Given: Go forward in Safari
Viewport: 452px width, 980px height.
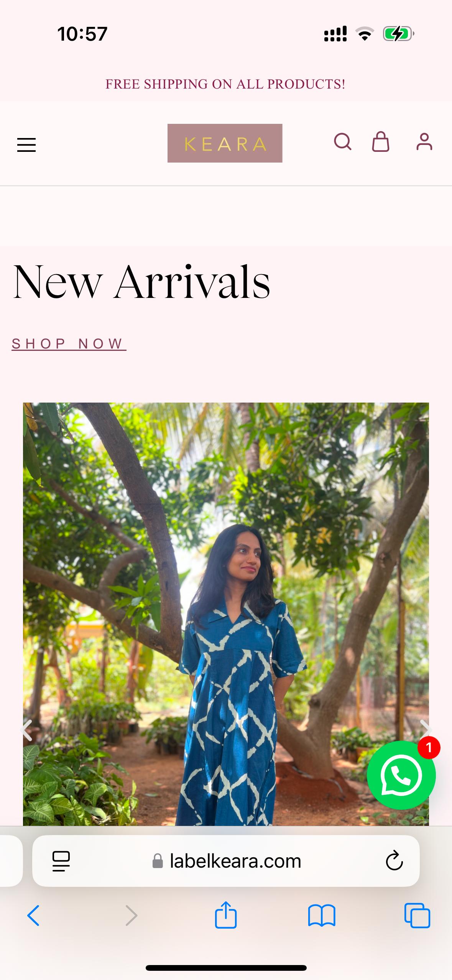Looking at the screenshot, I should [131, 916].
